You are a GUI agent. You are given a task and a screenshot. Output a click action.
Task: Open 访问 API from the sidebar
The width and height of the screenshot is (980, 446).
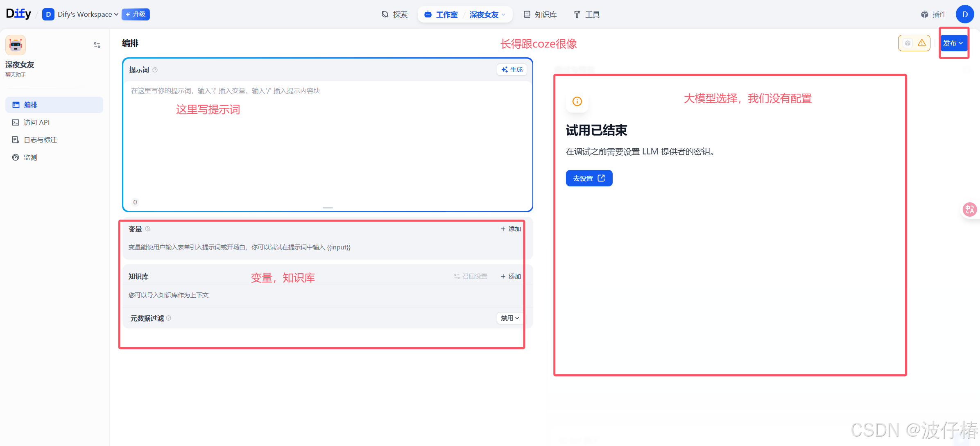(36, 122)
